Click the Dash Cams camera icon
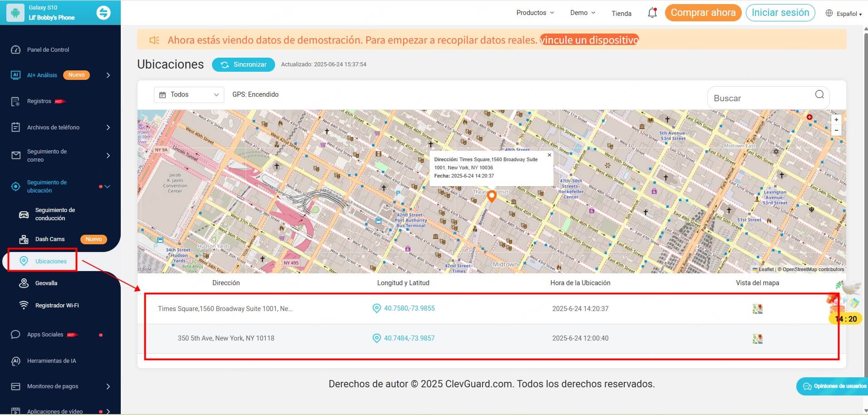The image size is (868, 415). pyautogui.click(x=24, y=239)
